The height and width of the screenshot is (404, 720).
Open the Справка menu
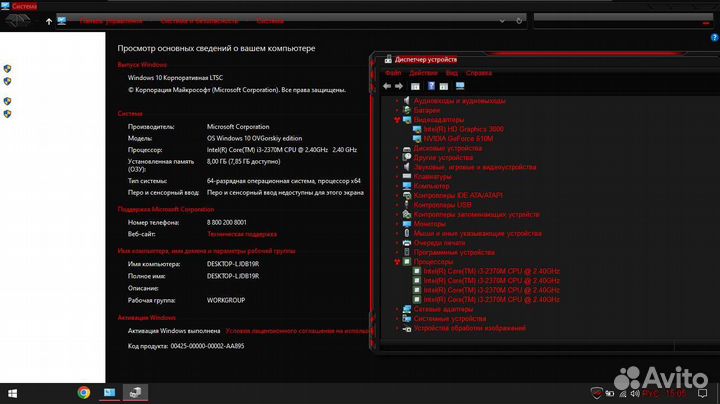(478, 73)
